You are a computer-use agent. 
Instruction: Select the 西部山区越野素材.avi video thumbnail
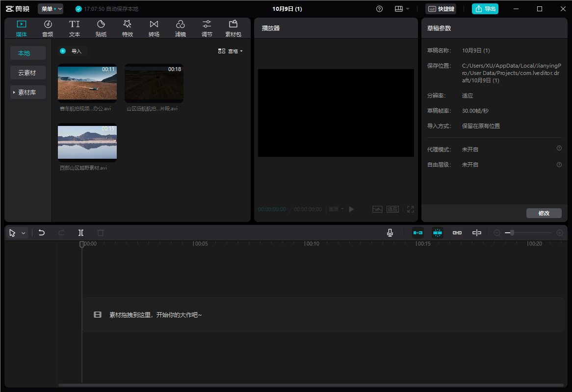point(87,142)
